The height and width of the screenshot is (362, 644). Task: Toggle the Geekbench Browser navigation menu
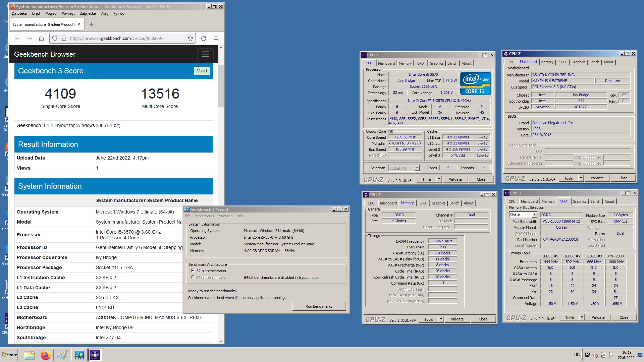click(205, 54)
